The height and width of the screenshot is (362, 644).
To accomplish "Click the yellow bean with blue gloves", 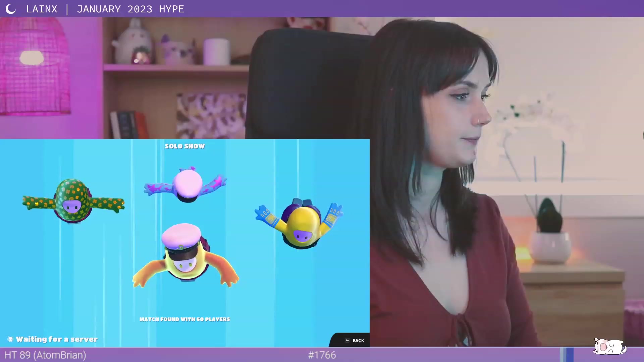I will (x=299, y=223).
